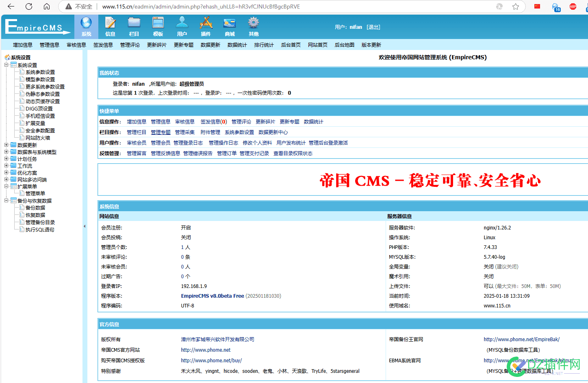Viewport: 588px width, 383px height.
Task: Open 网站防火墙 in sidebar tree
Action: pyautogui.click(x=38, y=138)
